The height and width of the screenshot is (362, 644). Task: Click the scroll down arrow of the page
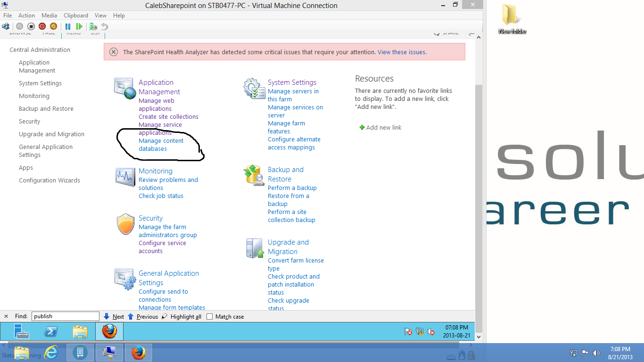pos(479,337)
